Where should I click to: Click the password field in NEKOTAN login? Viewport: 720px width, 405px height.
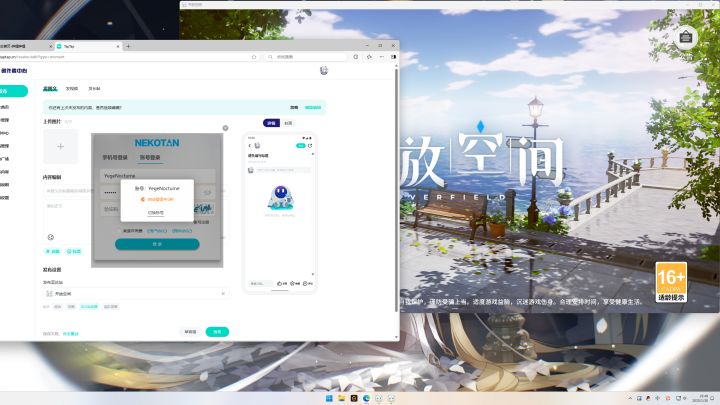click(158, 192)
